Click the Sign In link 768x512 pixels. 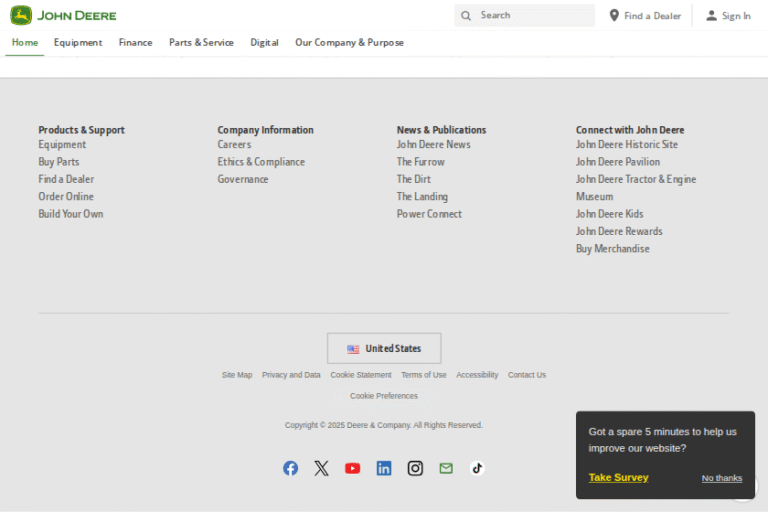pyautogui.click(x=728, y=16)
